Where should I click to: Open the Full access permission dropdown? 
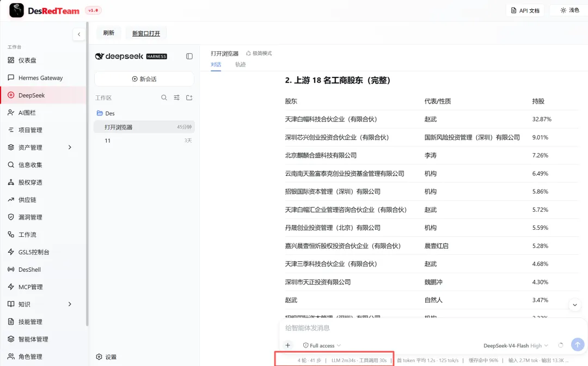322,345
